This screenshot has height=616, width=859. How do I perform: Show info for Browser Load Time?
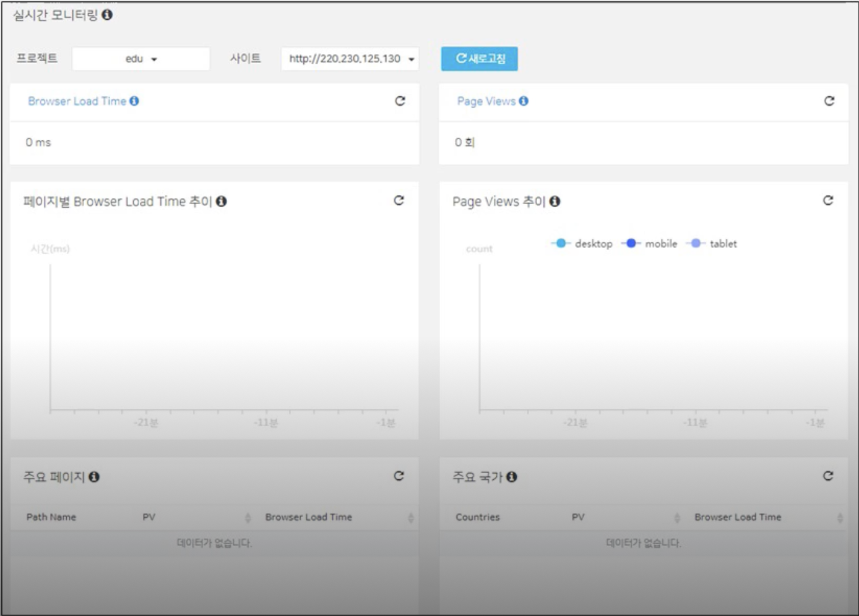[x=134, y=101]
